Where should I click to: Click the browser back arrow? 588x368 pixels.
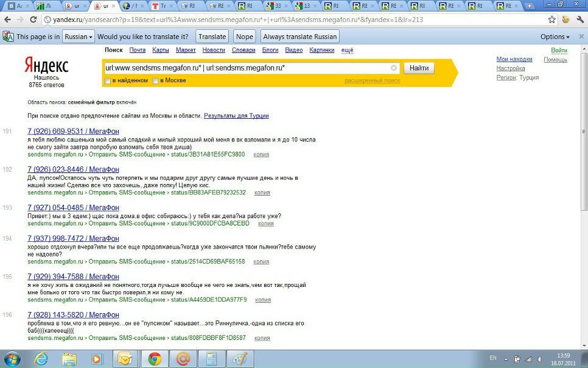click(x=7, y=19)
